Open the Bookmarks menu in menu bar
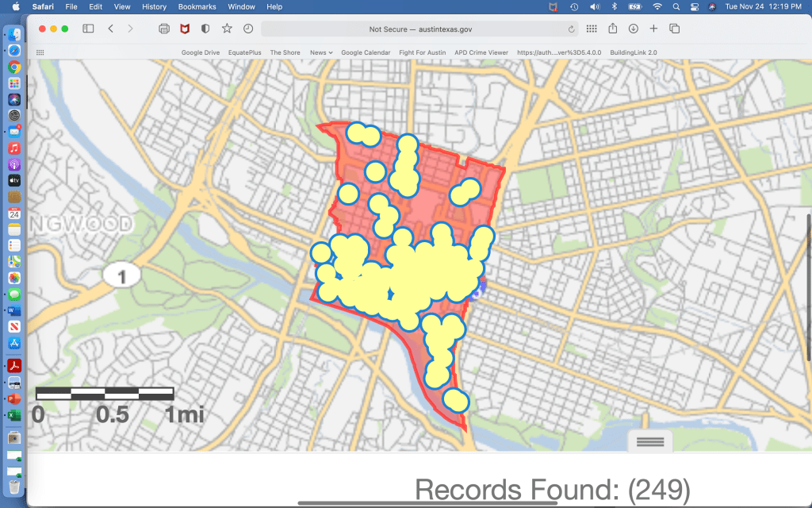The width and height of the screenshot is (812, 508). pos(197,6)
